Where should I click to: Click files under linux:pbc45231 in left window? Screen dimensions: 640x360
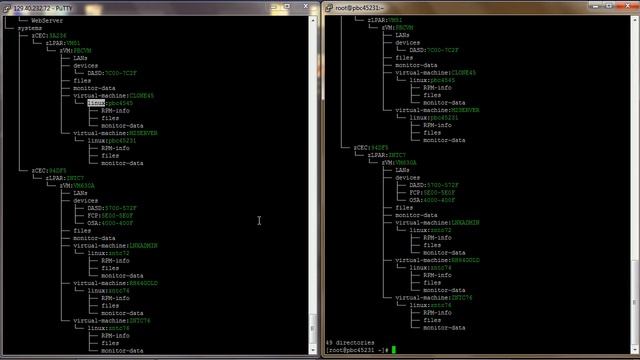(110, 156)
